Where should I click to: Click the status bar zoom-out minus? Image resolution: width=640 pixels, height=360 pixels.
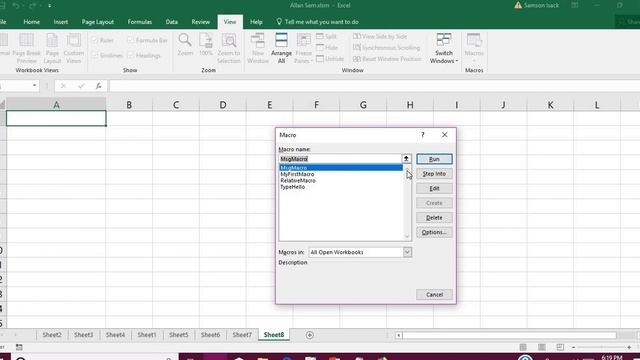tap(573, 347)
